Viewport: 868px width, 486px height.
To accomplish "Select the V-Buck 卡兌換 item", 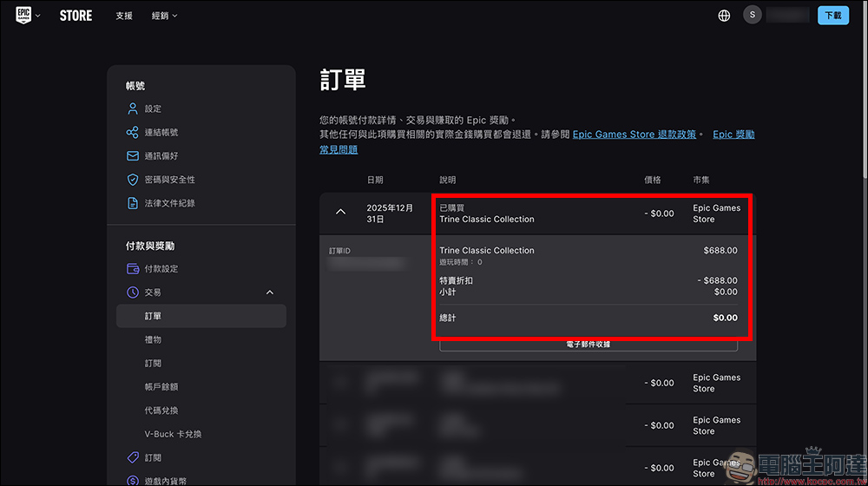I will coord(173,435).
